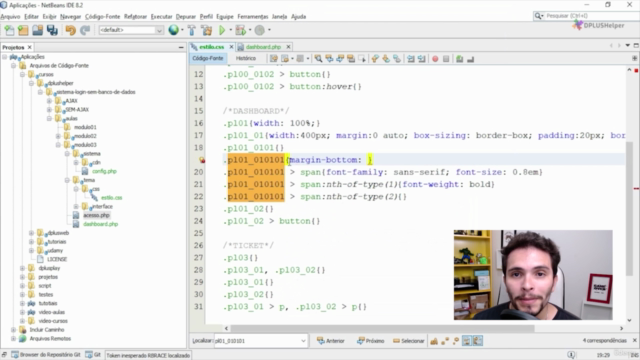
Task: Expand the AJAX folder node
Action: point(49,101)
